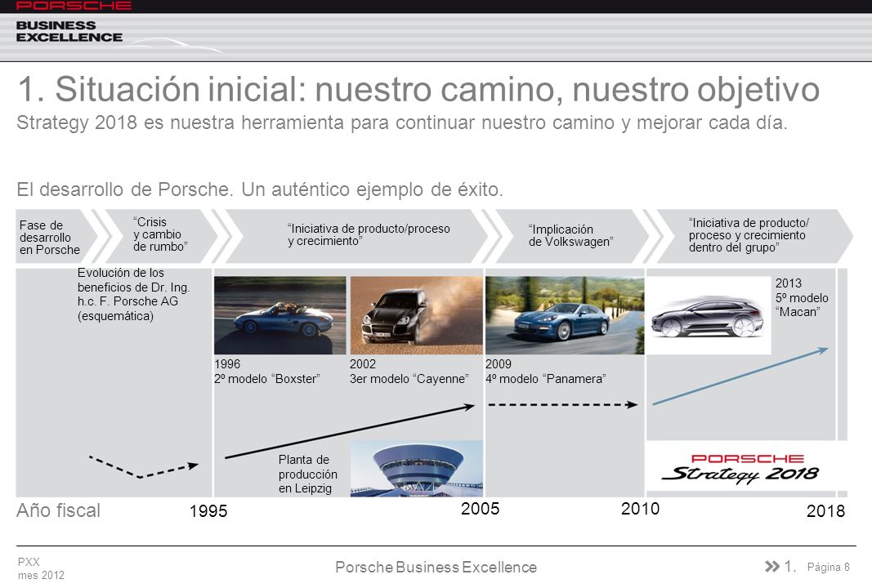Click the 2018 timeline year
Screen dimensions: 872x588
(826, 511)
